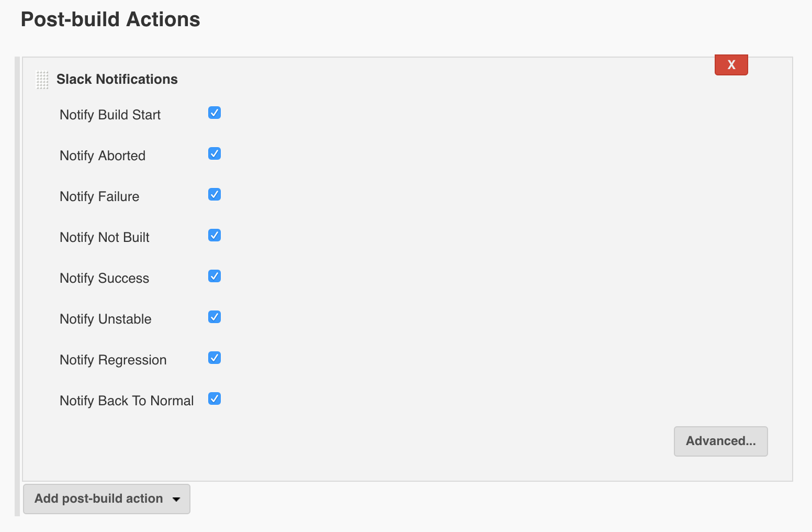Uncheck Notify Build Start
812x532 pixels.
215,113
